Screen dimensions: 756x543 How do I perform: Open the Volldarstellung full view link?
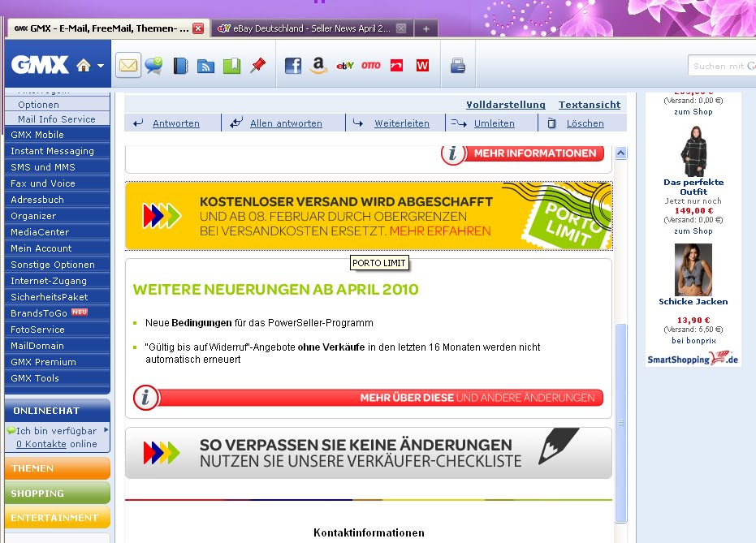pyautogui.click(x=505, y=105)
